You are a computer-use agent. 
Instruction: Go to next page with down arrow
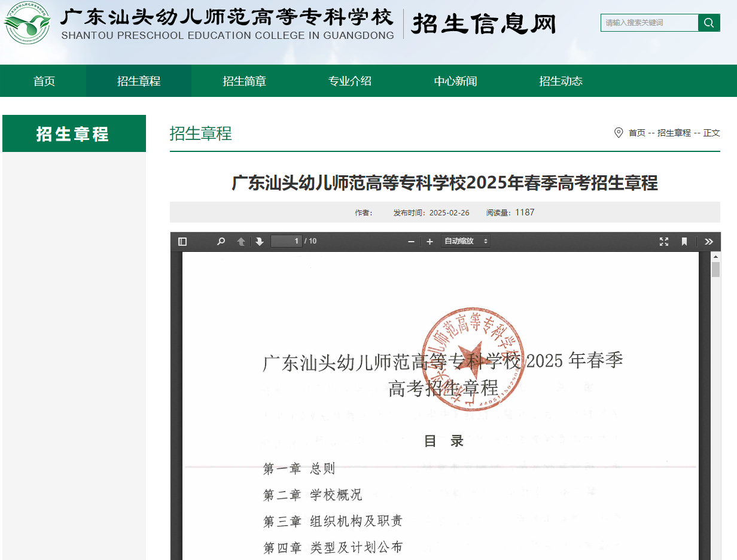pos(258,241)
